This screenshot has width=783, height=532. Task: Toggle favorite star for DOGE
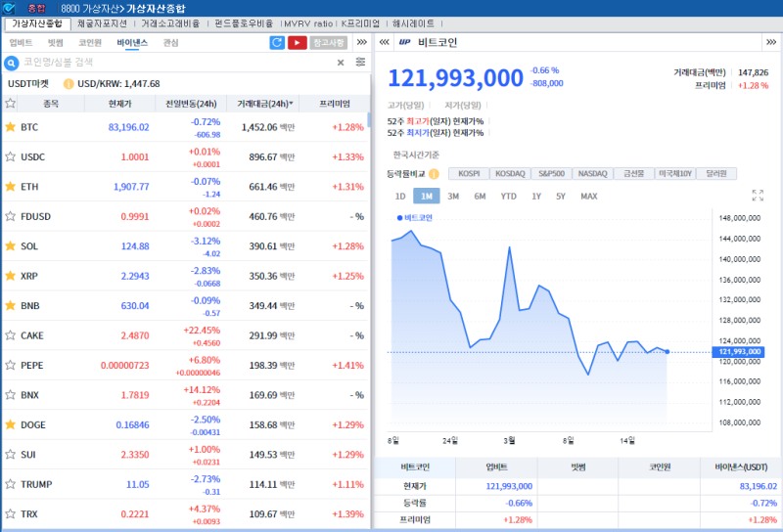pyautogui.click(x=10, y=424)
